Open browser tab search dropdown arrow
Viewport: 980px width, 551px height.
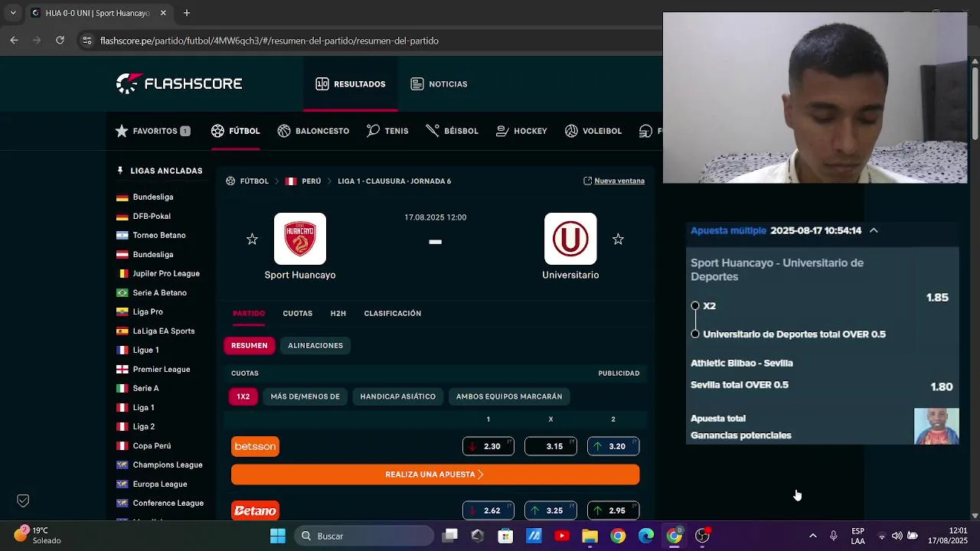[13, 13]
